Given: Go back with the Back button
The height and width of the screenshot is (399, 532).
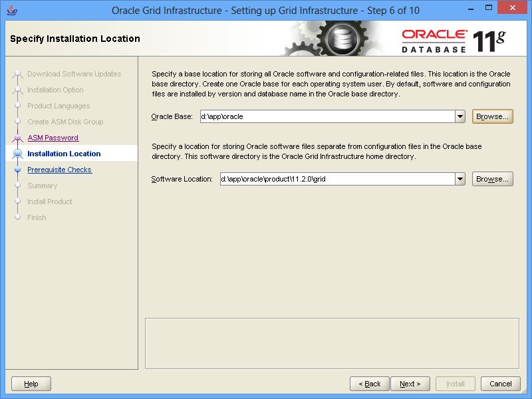Looking at the screenshot, I should (x=370, y=384).
